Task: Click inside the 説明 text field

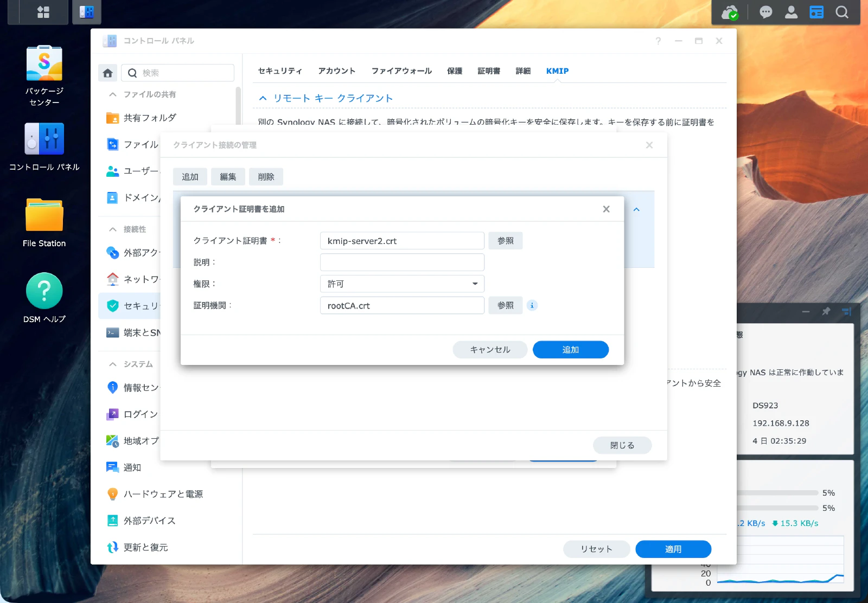Action: click(401, 262)
